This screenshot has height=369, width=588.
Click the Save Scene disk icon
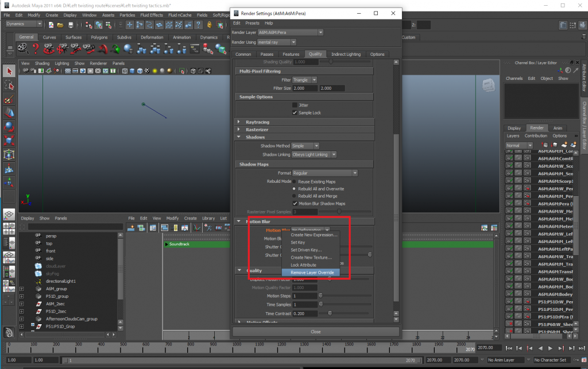tap(71, 25)
